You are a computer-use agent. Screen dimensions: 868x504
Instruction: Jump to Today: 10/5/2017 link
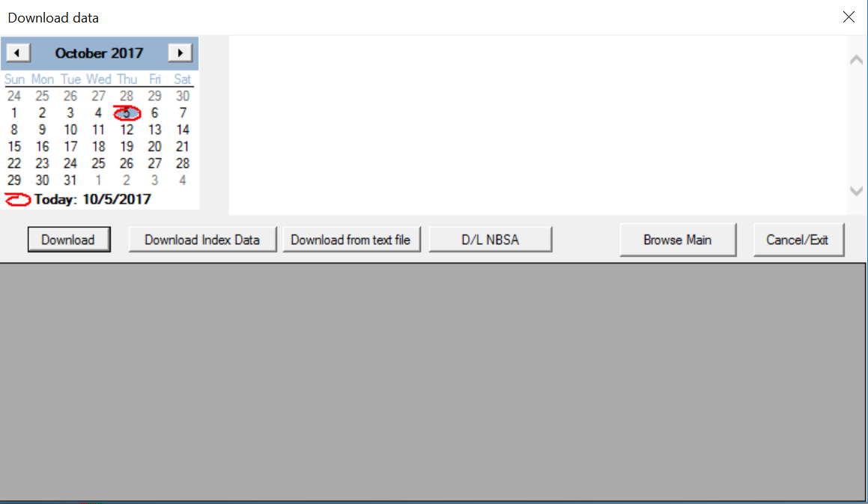[x=92, y=199]
